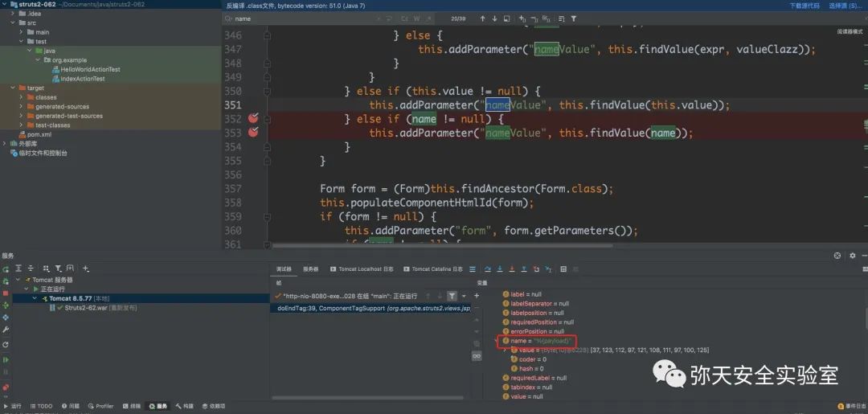
Task: Toggle the line 352 breakpoint
Action: tap(253, 118)
